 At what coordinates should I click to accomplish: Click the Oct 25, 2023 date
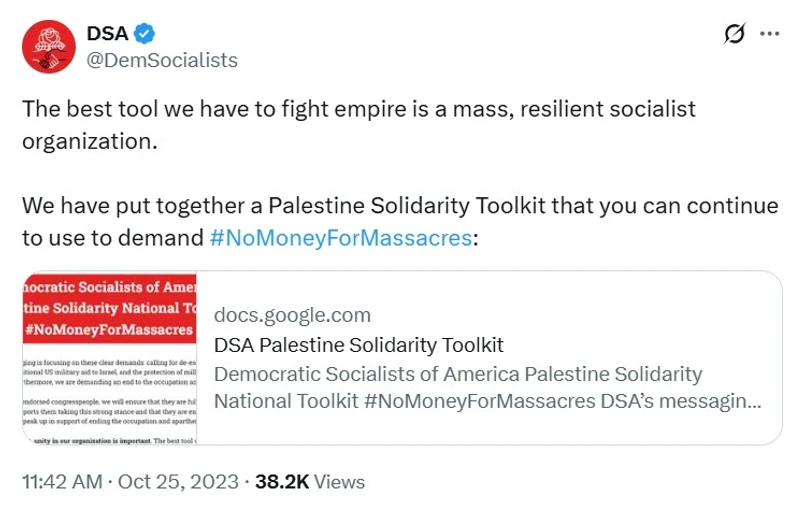pos(177,481)
